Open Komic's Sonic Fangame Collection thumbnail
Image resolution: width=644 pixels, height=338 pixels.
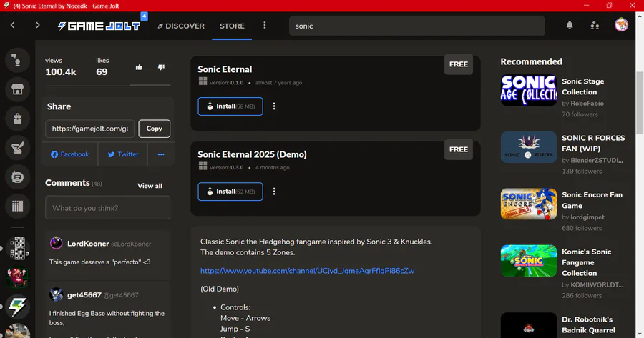529,261
